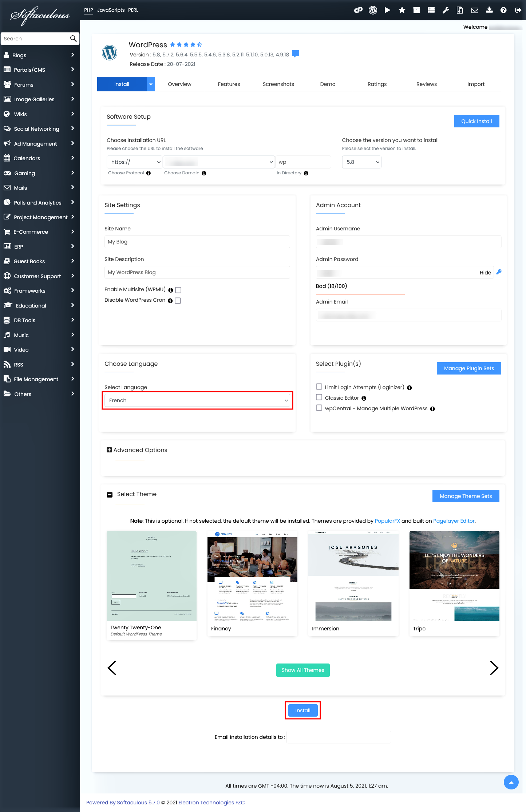The height and width of the screenshot is (812, 526).
Task: Click the search magnifier icon in the sidebar
Action: click(x=73, y=39)
